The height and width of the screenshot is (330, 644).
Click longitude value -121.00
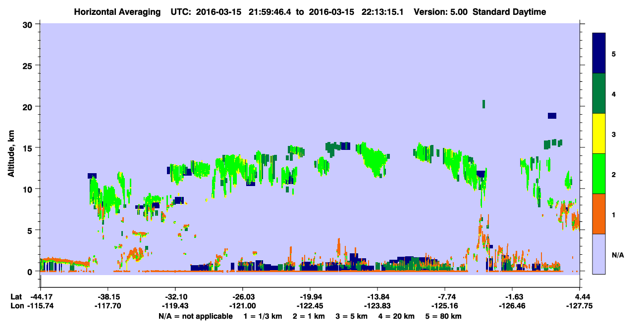click(243, 306)
